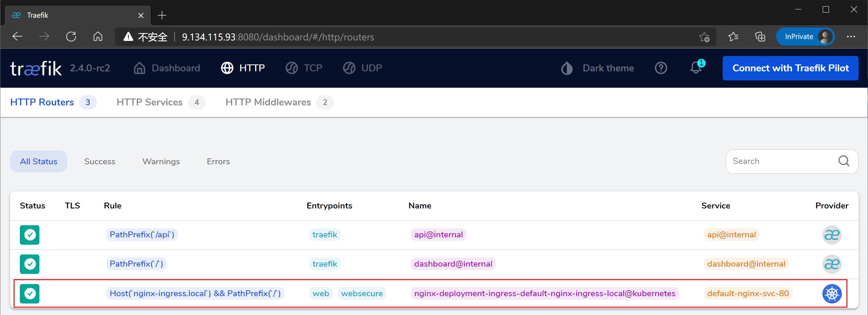This screenshot has width=868, height=315.
Task: Click service dashboard@internal tag
Action: pos(746,264)
